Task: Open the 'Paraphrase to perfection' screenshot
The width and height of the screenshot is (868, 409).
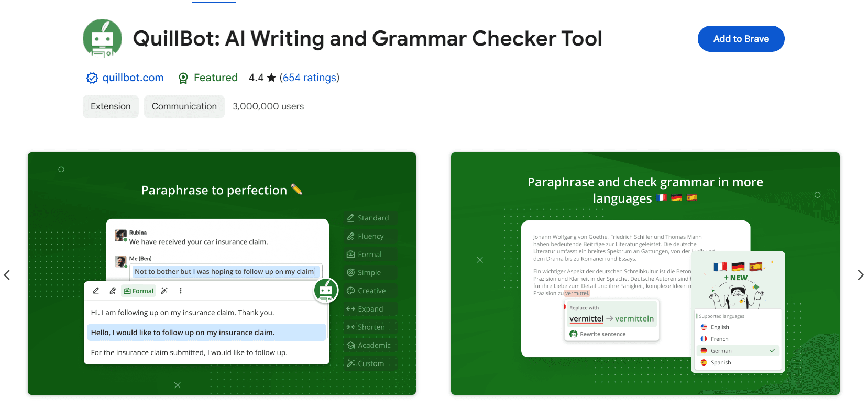Action: coord(222,273)
